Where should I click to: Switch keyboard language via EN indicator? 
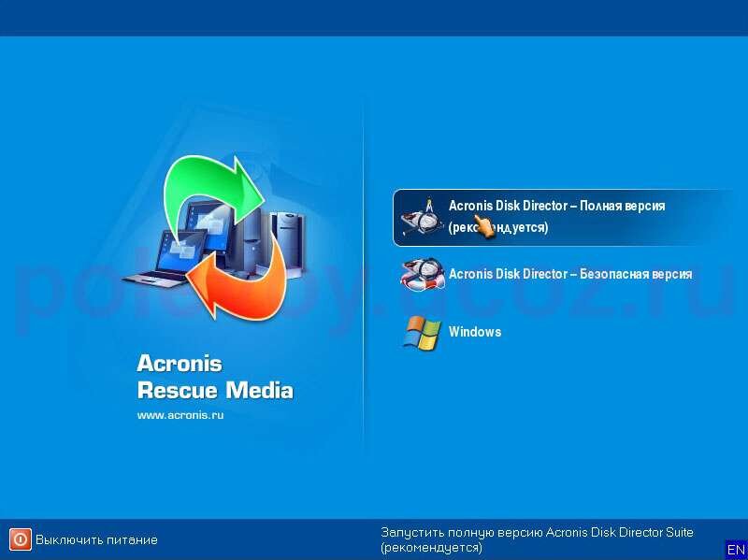coord(736,550)
